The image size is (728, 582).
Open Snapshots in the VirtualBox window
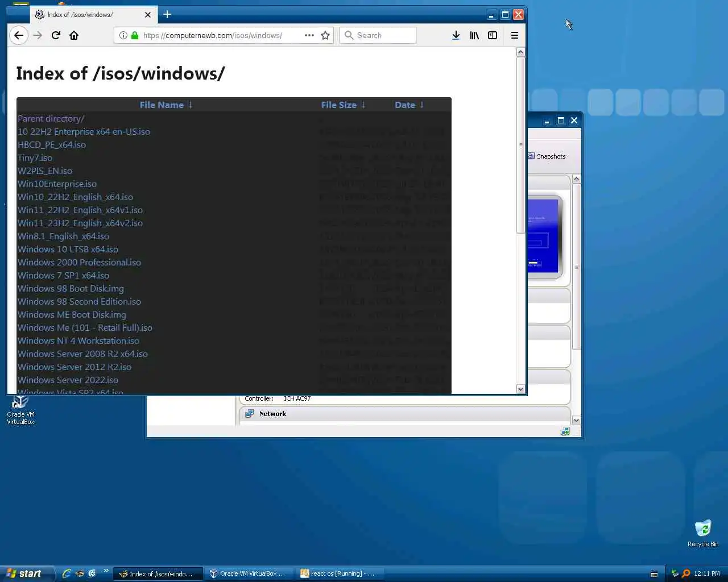point(547,156)
